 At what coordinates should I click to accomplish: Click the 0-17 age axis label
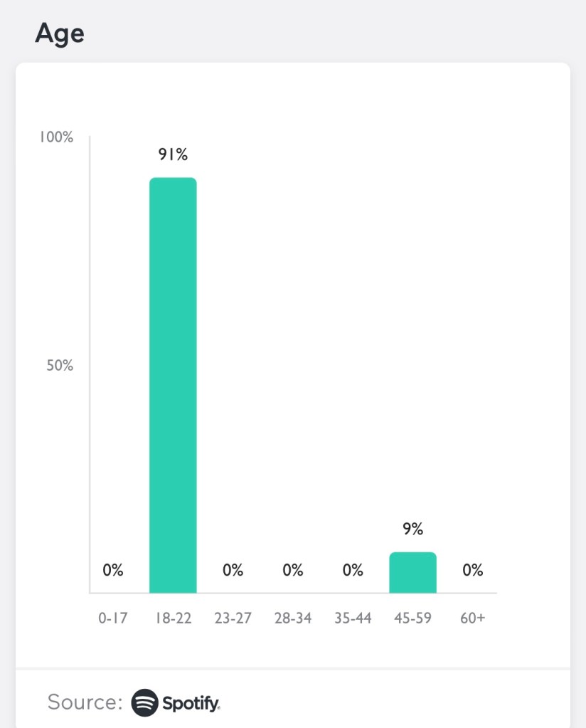[x=112, y=618]
